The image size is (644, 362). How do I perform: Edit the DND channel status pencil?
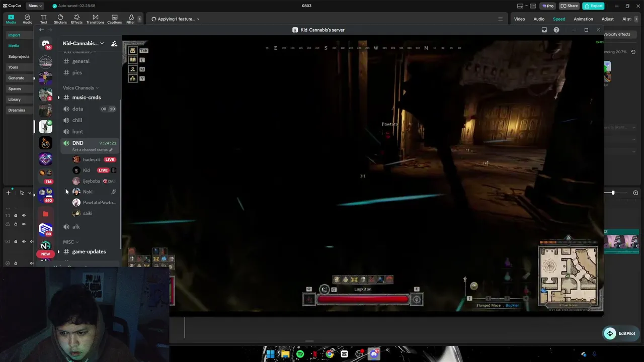point(111,150)
